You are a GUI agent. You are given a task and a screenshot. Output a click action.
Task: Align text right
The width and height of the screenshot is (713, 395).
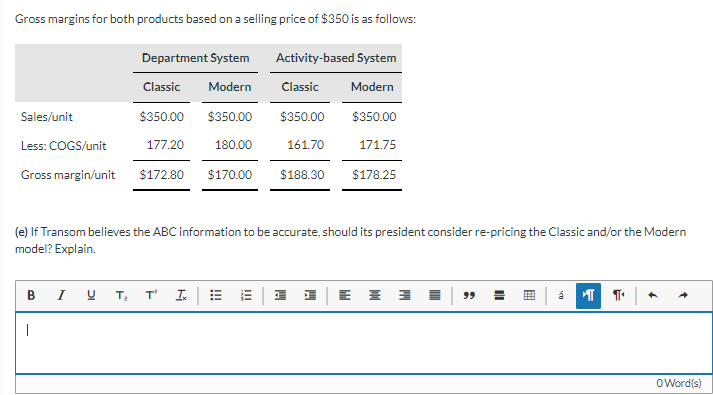click(405, 295)
